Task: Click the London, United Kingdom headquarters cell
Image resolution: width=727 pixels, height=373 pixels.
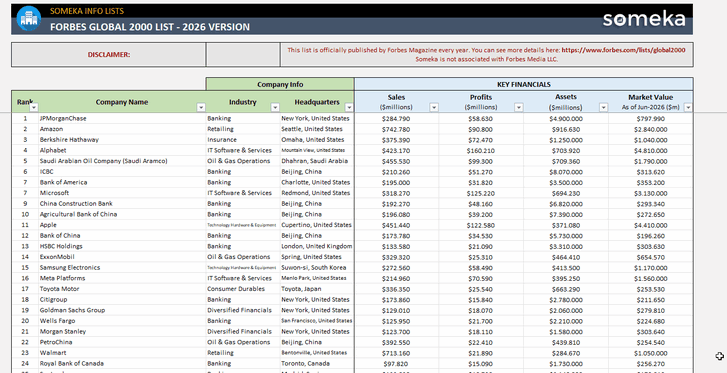Action: click(317, 246)
